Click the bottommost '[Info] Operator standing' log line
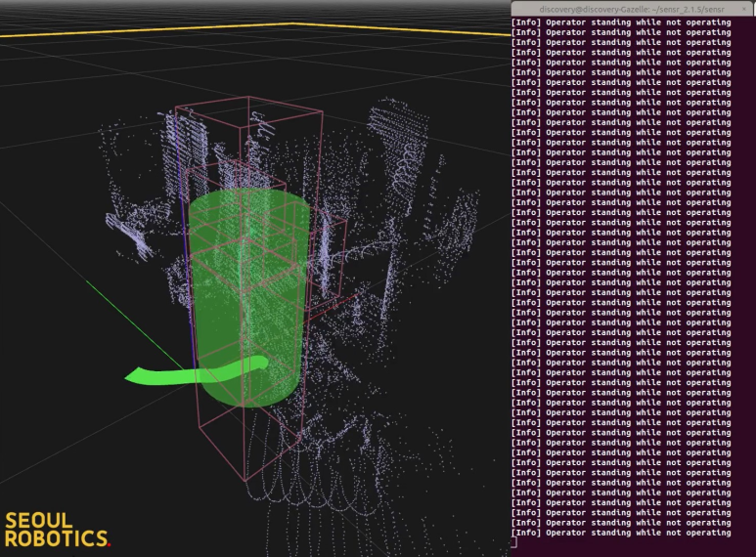Image resolution: width=756 pixels, height=557 pixels. [x=621, y=533]
